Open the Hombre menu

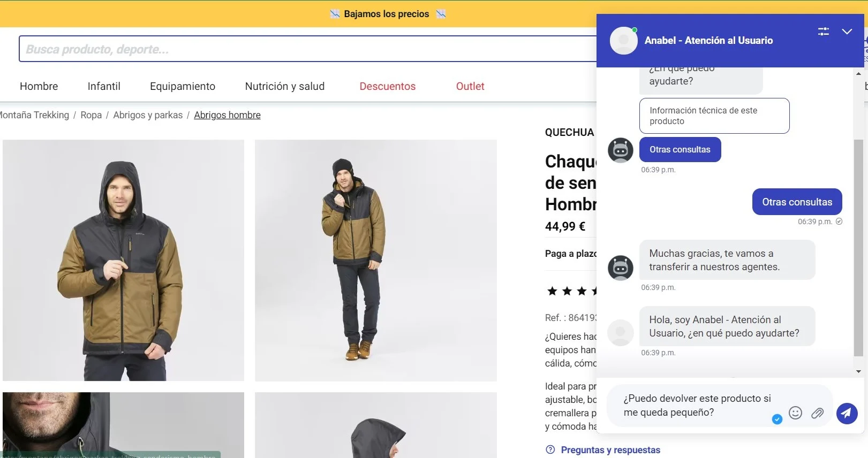coord(39,86)
